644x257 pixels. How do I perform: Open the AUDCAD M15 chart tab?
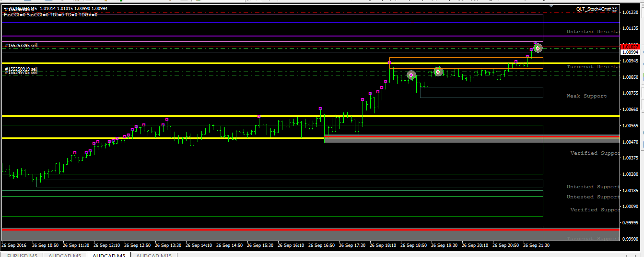tap(154, 254)
